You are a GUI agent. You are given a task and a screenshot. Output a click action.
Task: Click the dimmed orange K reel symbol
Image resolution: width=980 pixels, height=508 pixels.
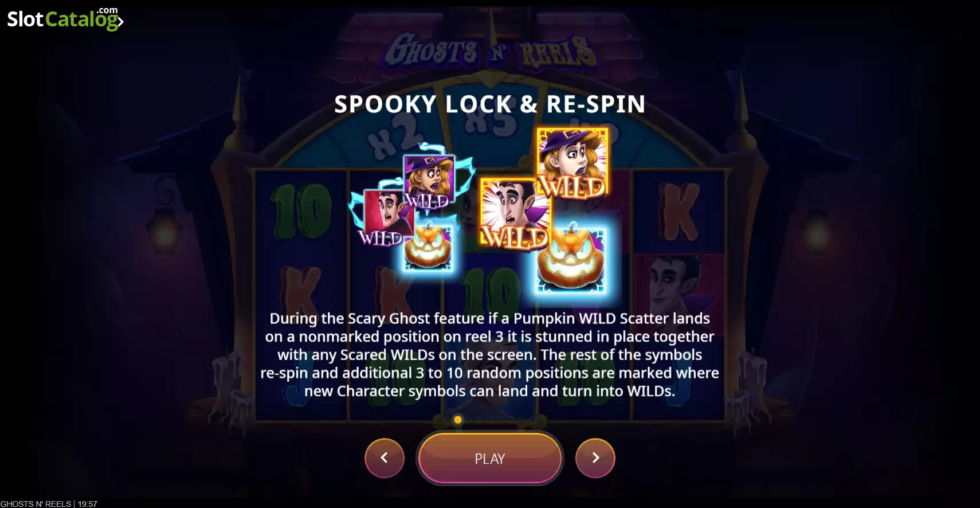point(680,211)
